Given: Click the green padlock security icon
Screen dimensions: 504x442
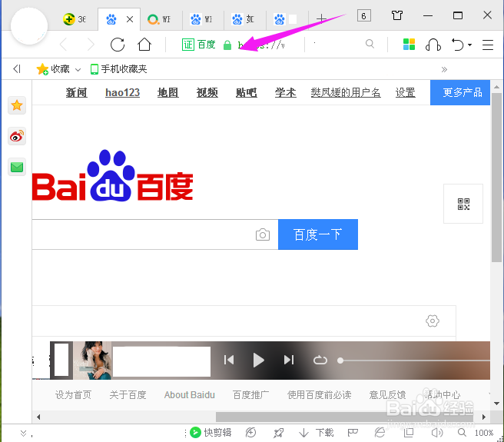Looking at the screenshot, I should point(227,45).
